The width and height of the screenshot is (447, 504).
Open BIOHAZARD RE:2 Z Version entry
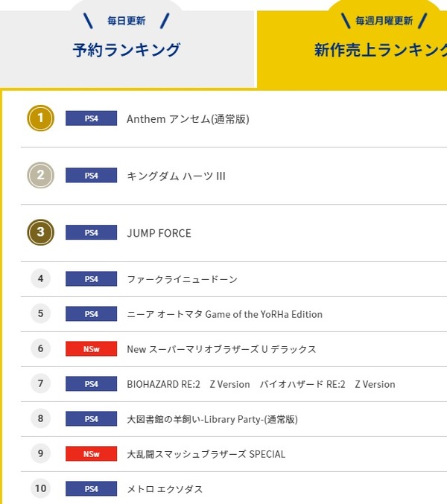point(261,384)
